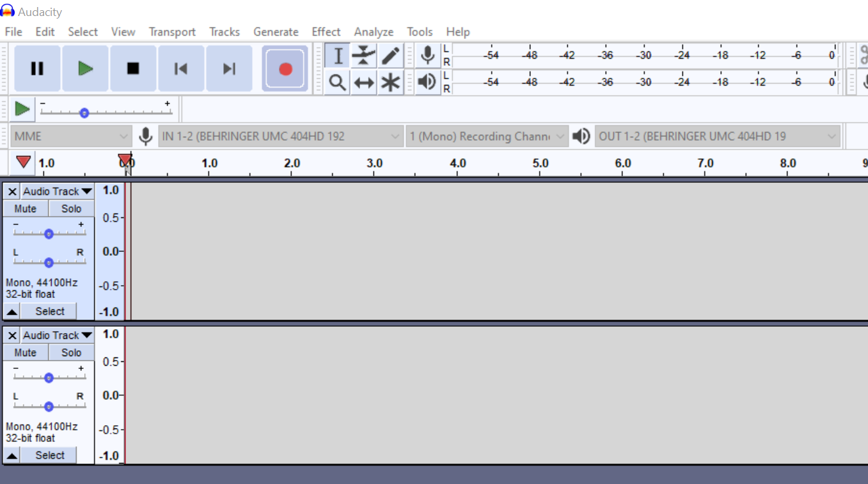Skip to Start of the project
868x484 pixels.
[x=181, y=68]
